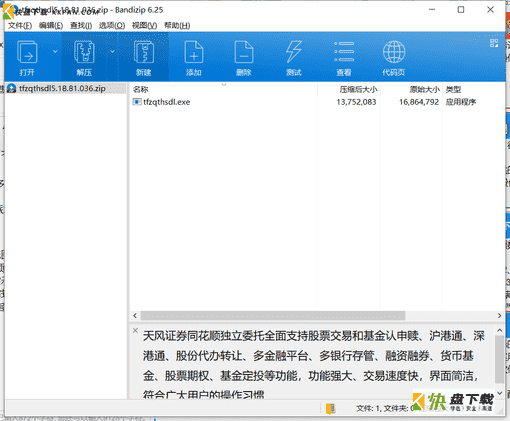Close the Bandizip window
Image resolution: width=510 pixels, height=421 pixels.
(x=490, y=10)
